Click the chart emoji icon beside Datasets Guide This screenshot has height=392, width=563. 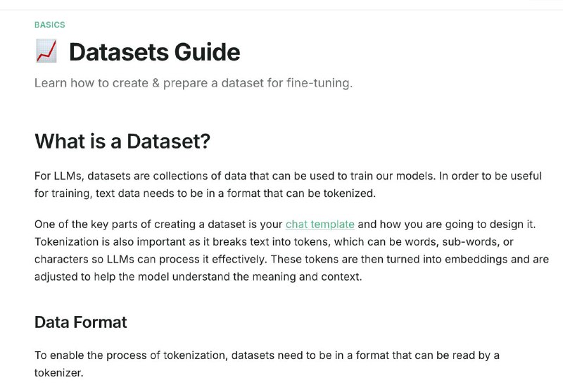click(x=46, y=51)
